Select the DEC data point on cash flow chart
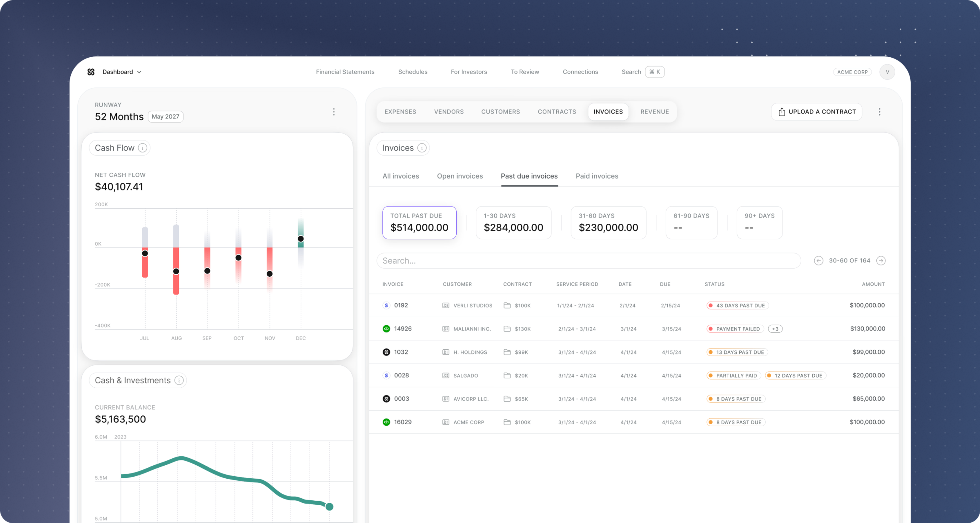This screenshot has width=980, height=523. coord(301,239)
